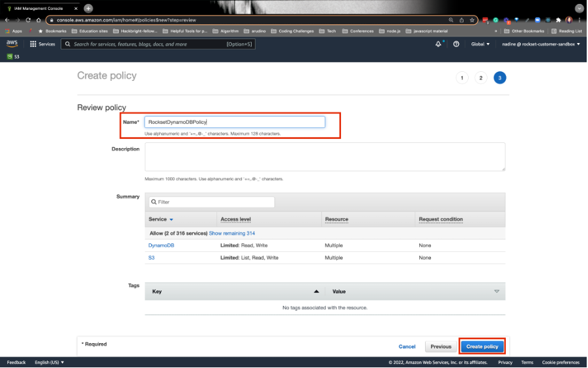Click the Value column sort triangle
The height and width of the screenshot is (368, 588).
tap(497, 292)
